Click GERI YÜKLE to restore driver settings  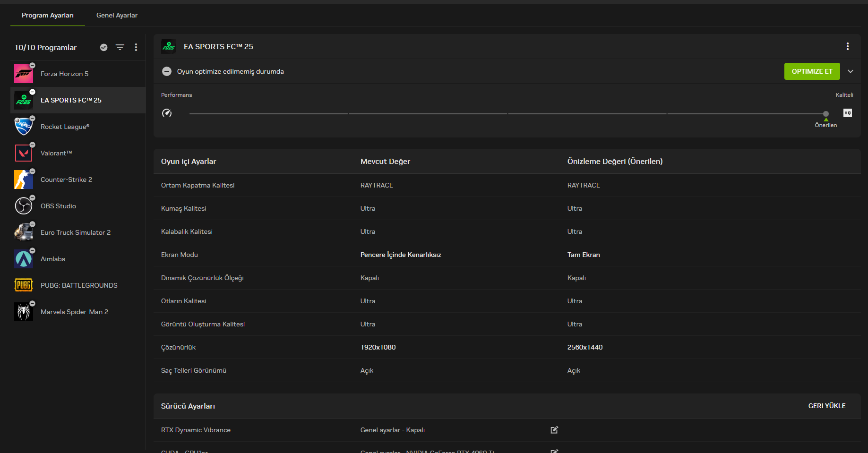point(827,406)
